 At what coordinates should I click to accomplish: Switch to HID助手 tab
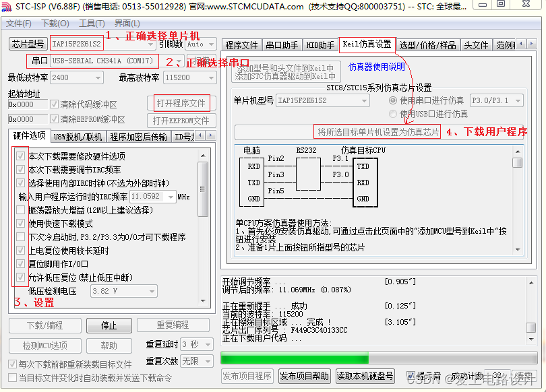[320, 45]
